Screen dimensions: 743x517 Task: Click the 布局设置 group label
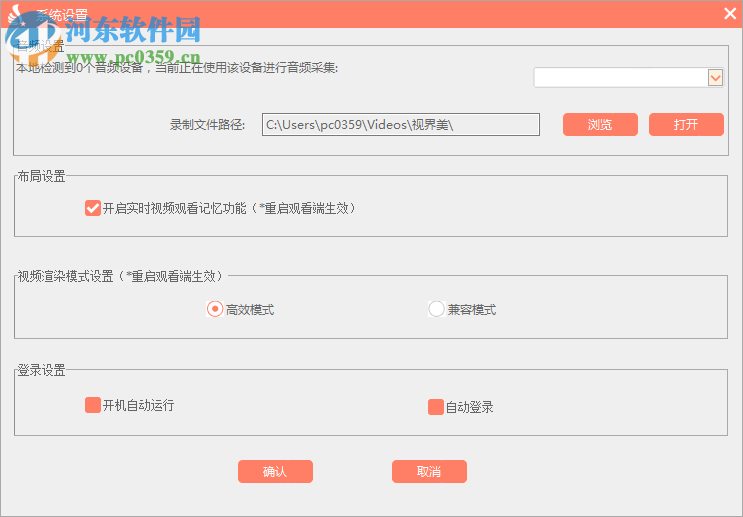[42, 176]
